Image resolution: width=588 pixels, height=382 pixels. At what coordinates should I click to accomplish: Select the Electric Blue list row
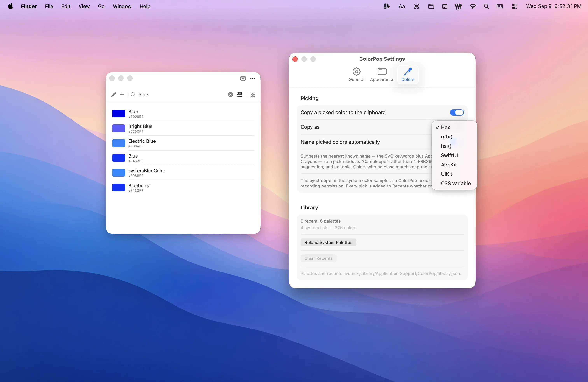click(x=183, y=143)
